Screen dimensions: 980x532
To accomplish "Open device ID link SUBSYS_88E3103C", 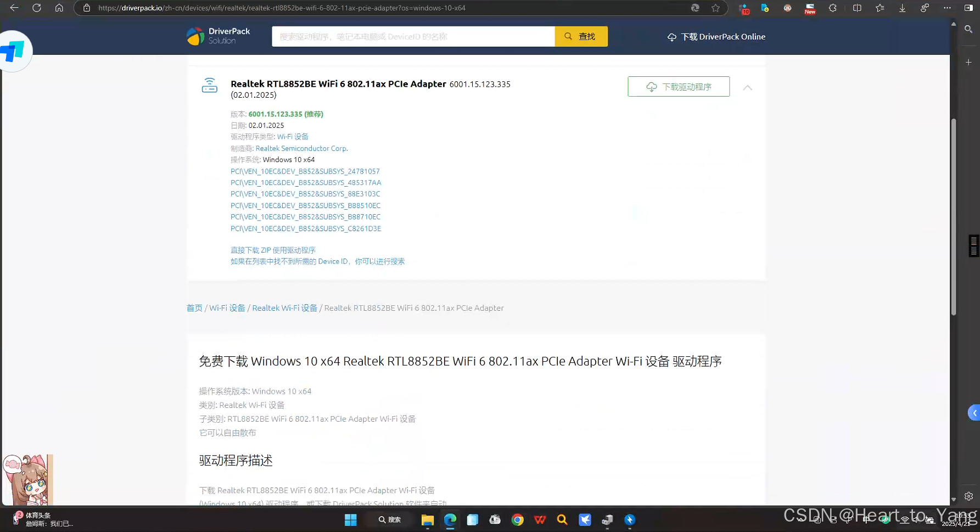I will 305,194.
